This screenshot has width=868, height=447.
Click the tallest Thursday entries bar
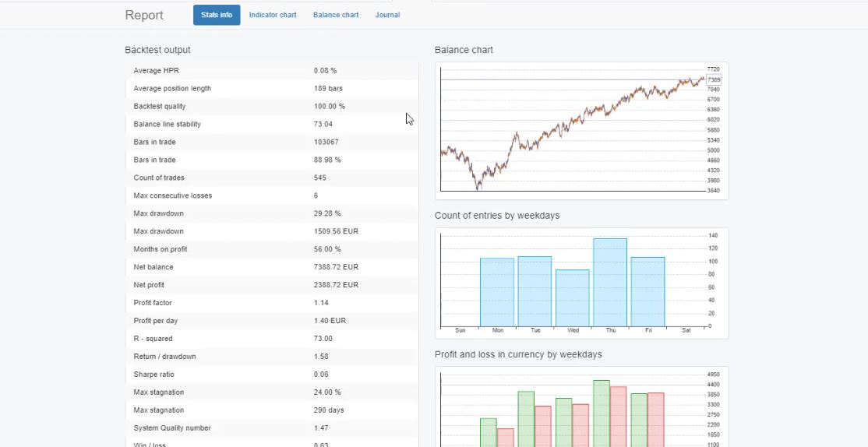pos(610,282)
